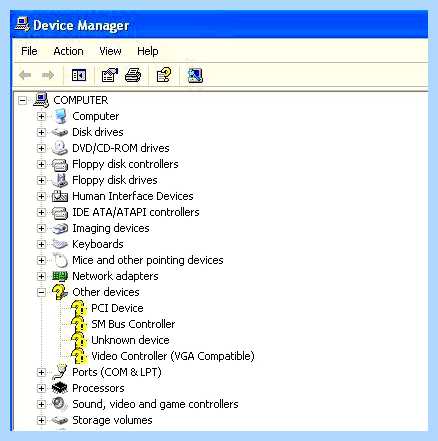
Task: Open the Action menu
Action: (x=68, y=51)
